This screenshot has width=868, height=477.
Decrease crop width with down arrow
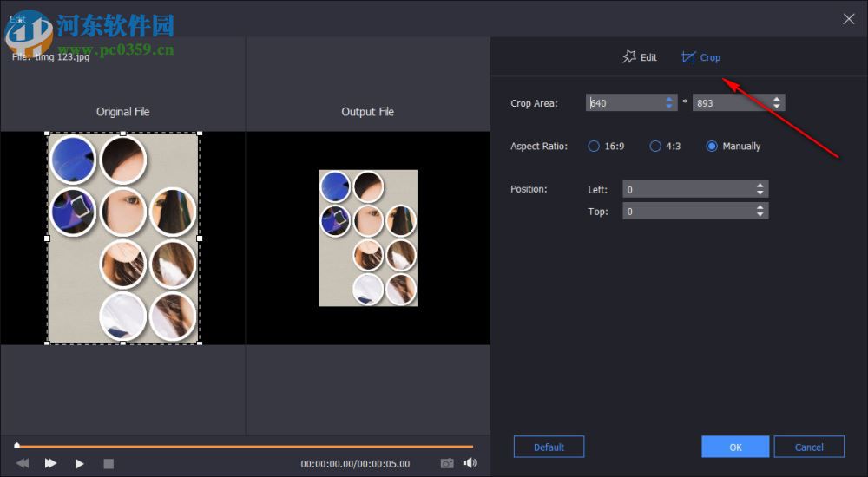pos(669,107)
